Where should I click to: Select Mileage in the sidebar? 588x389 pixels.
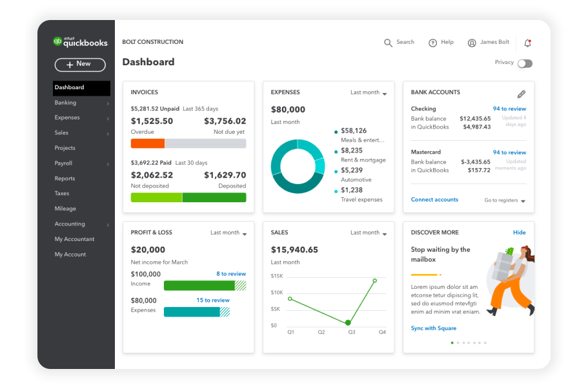point(65,209)
